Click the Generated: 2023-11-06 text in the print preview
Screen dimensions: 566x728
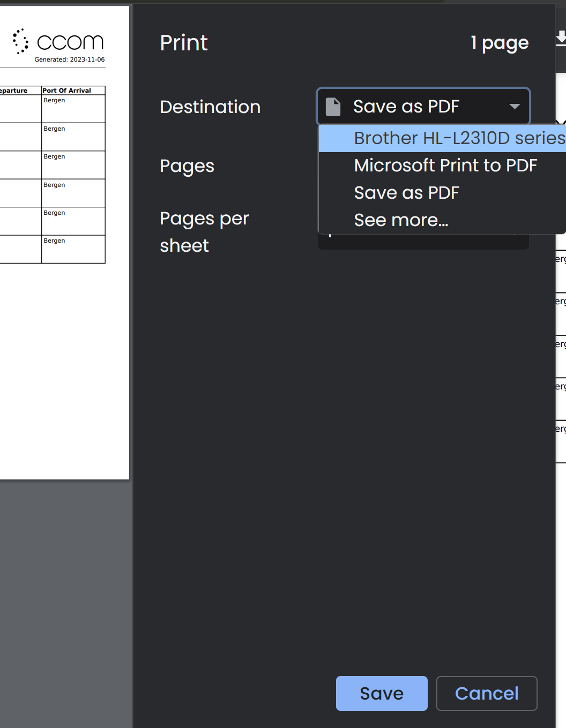pos(70,59)
